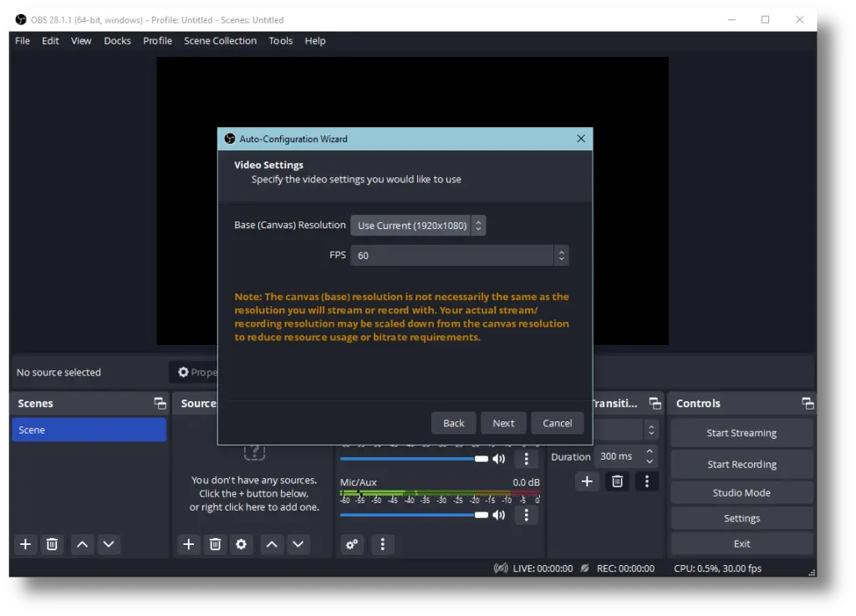Click Exit in Controls panel
Screen dimensions: 856x616
point(741,544)
